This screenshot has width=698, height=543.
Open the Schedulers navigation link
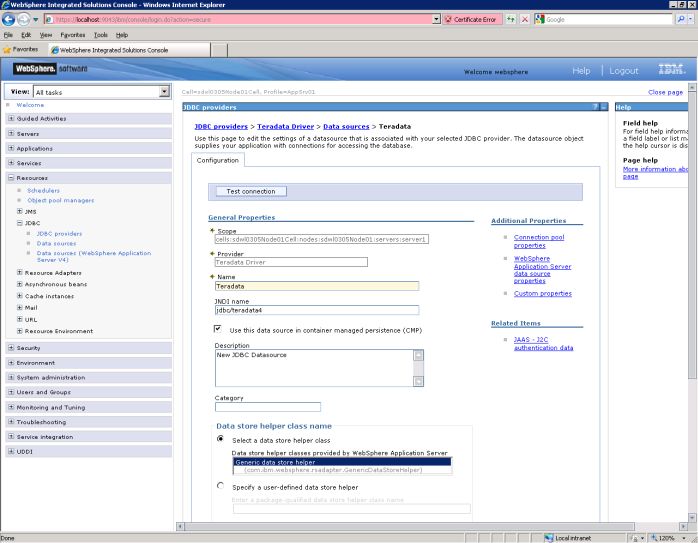tap(43, 190)
